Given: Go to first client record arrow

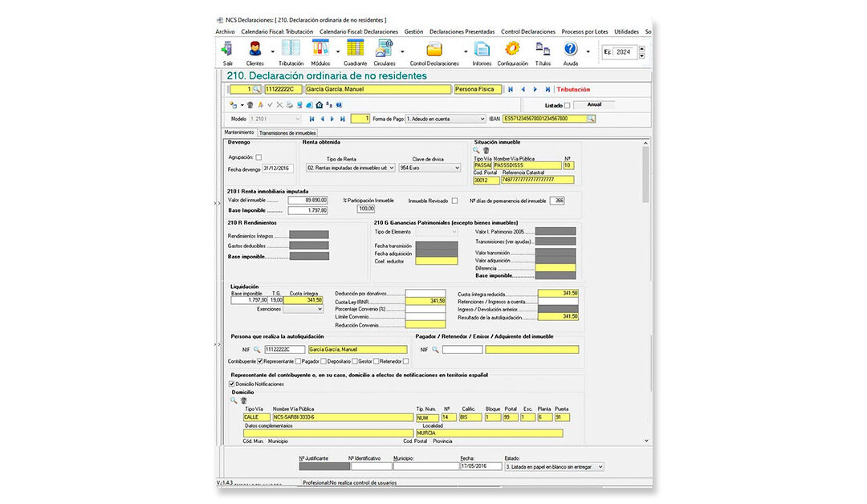Looking at the screenshot, I should coord(511,89).
